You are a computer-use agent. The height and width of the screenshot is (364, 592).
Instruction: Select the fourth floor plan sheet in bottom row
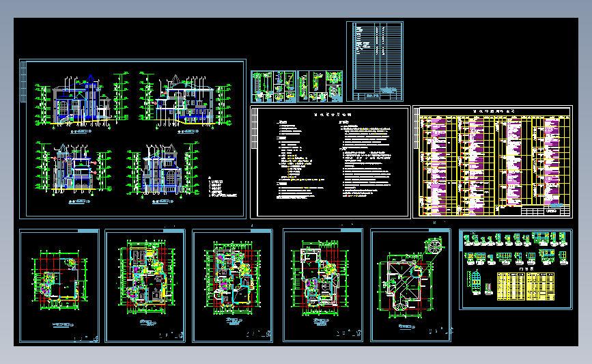tap(323, 285)
